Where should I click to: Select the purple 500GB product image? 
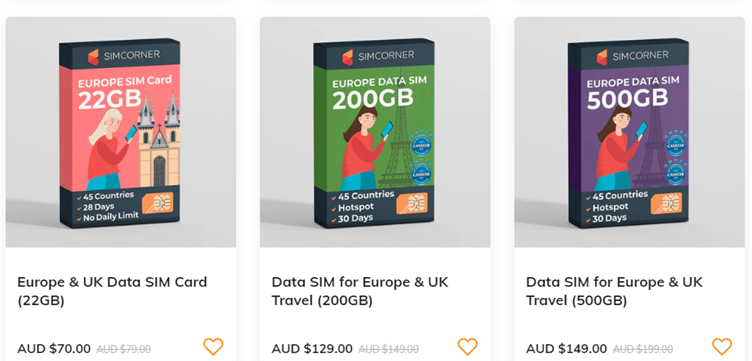tap(629, 132)
